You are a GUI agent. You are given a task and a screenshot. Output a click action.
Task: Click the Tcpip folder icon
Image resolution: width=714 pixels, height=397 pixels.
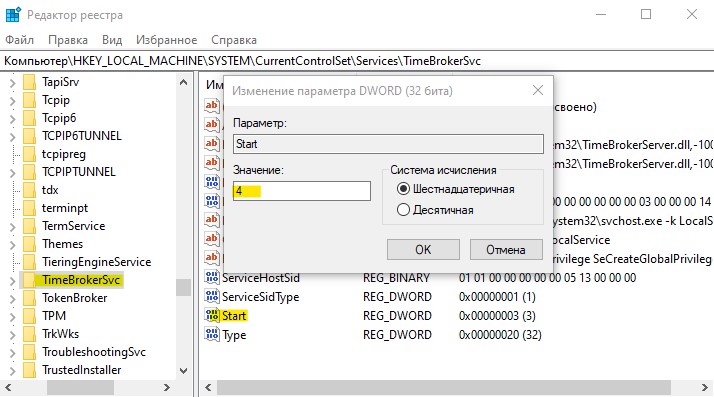(29, 100)
